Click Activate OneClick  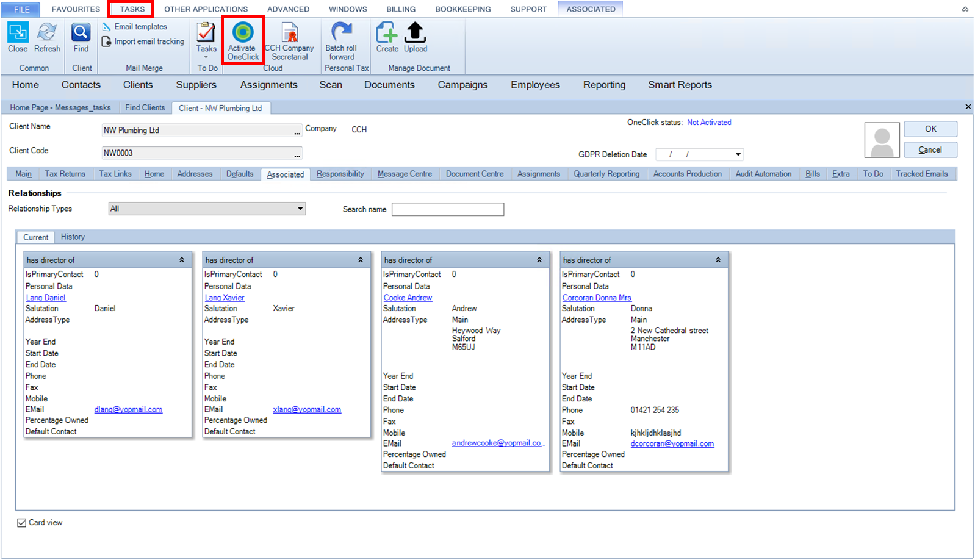point(243,40)
